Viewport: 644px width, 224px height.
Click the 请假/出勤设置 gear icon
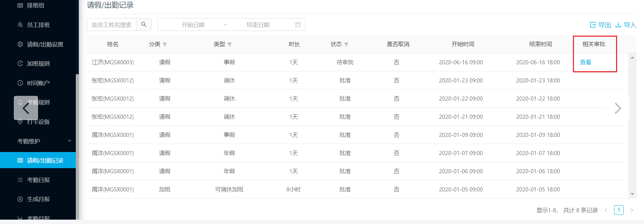20,44
